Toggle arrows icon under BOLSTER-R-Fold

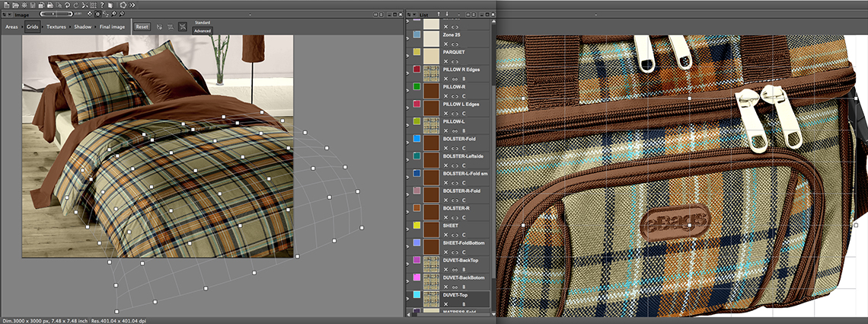(455, 200)
